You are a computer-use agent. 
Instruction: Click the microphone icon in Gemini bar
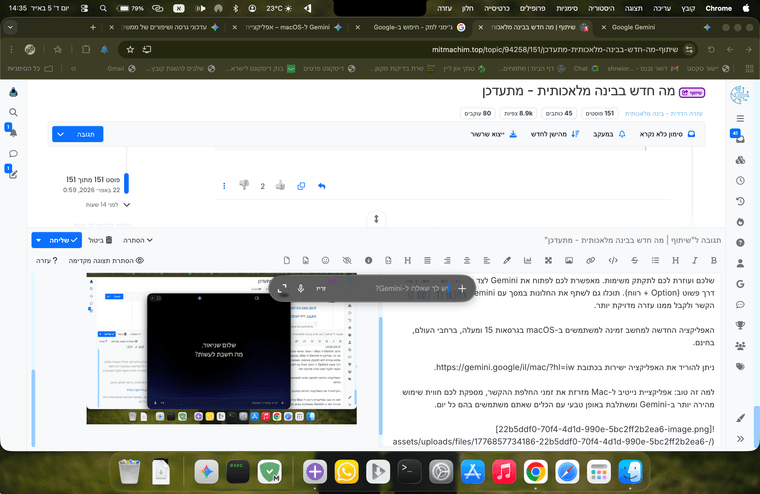tap(301, 288)
